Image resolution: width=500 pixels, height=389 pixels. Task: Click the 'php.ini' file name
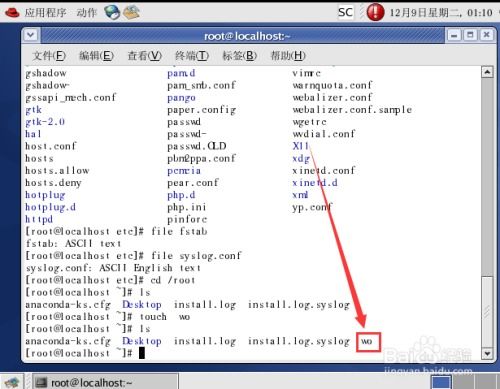pyautogui.click(x=187, y=207)
